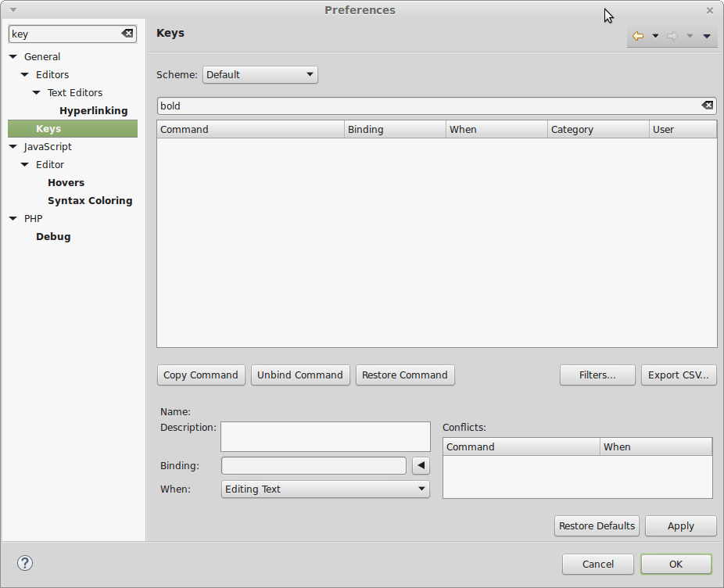Image resolution: width=724 pixels, height=588 pixels.
Task: Click the Export CSV button
Action: point(679,375)
